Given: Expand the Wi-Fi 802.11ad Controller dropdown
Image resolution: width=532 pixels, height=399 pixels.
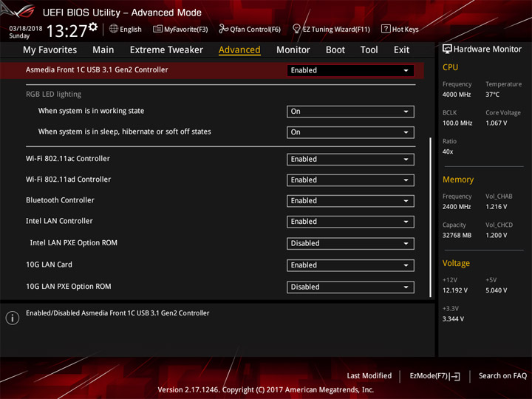Looking at the screenshot, I should [350, 180].
